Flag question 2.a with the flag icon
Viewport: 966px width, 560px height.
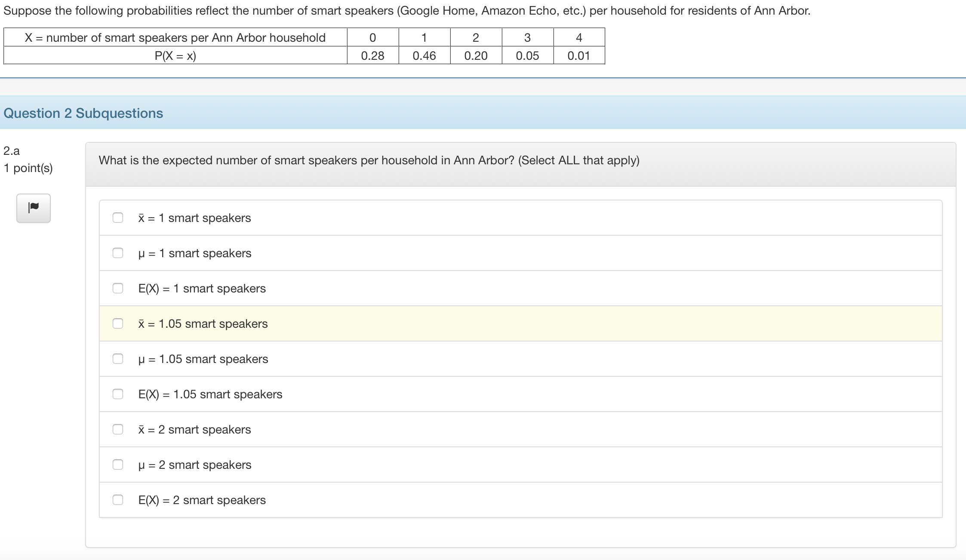(x=34, y=208)
